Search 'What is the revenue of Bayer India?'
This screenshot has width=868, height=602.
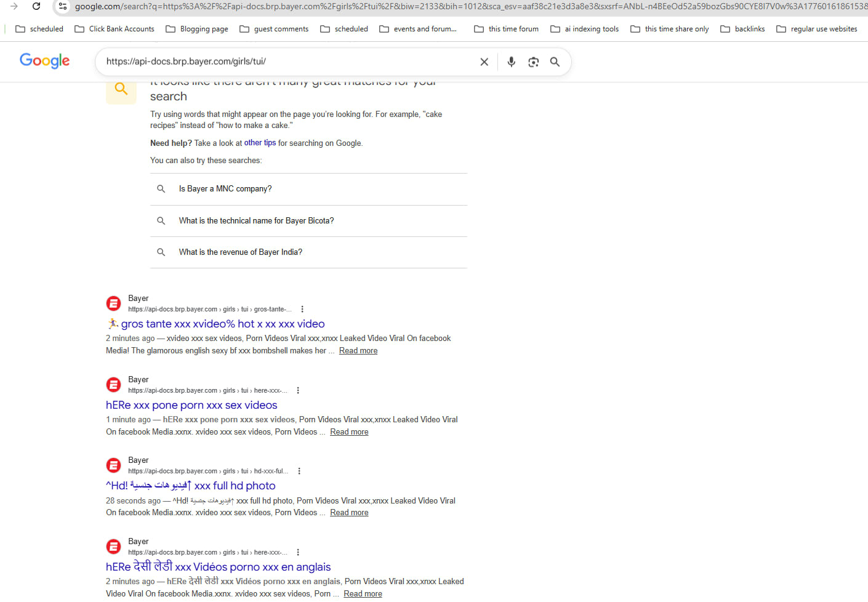[308, 252]
